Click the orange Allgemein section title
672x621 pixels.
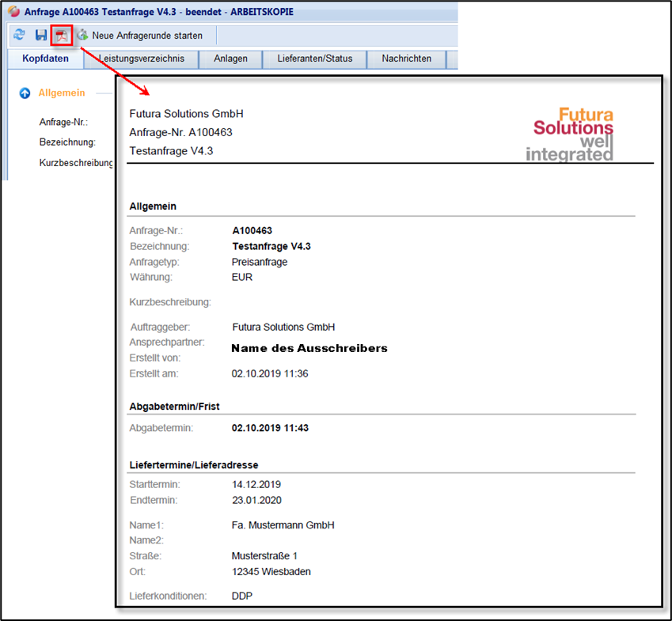coord(62,93)
